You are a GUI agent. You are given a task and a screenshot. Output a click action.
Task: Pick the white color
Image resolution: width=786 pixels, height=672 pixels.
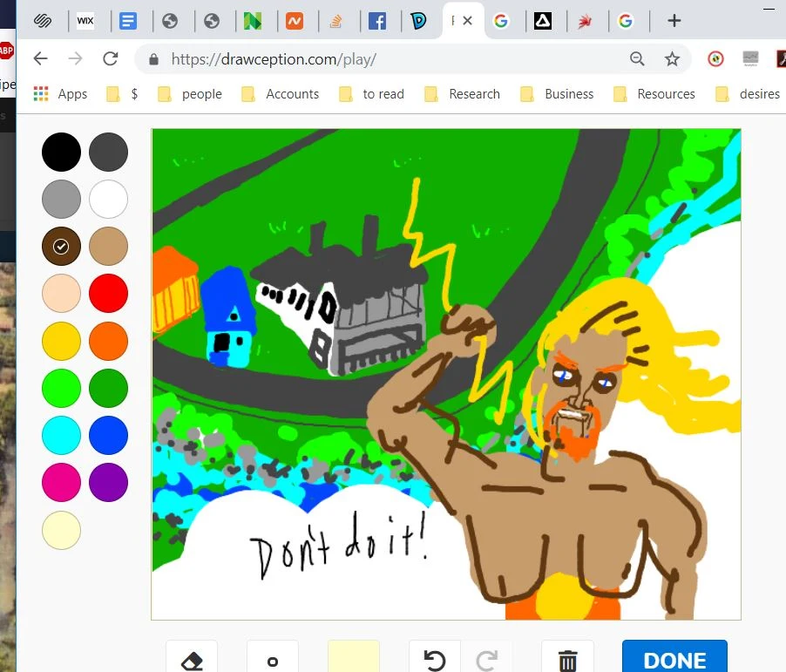(108, 199)
